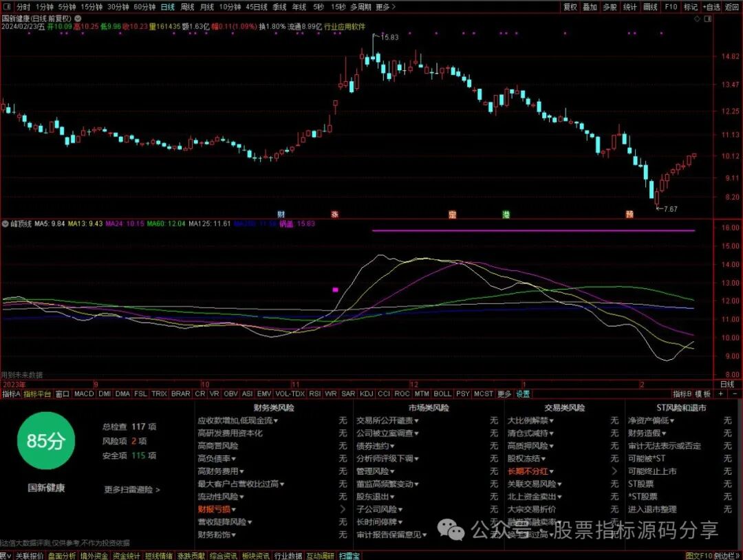
Task: Click the 复权 button
Action: click(x=570, y=7)
